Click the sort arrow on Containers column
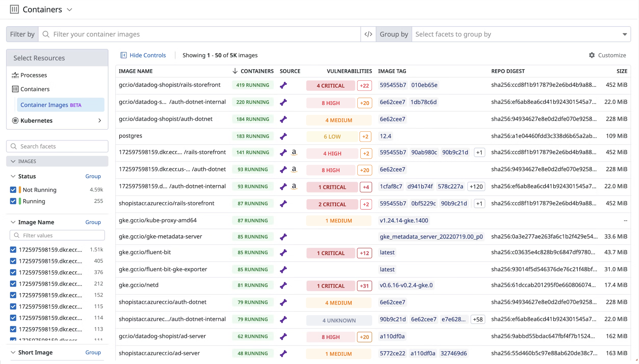 point(235,71)
